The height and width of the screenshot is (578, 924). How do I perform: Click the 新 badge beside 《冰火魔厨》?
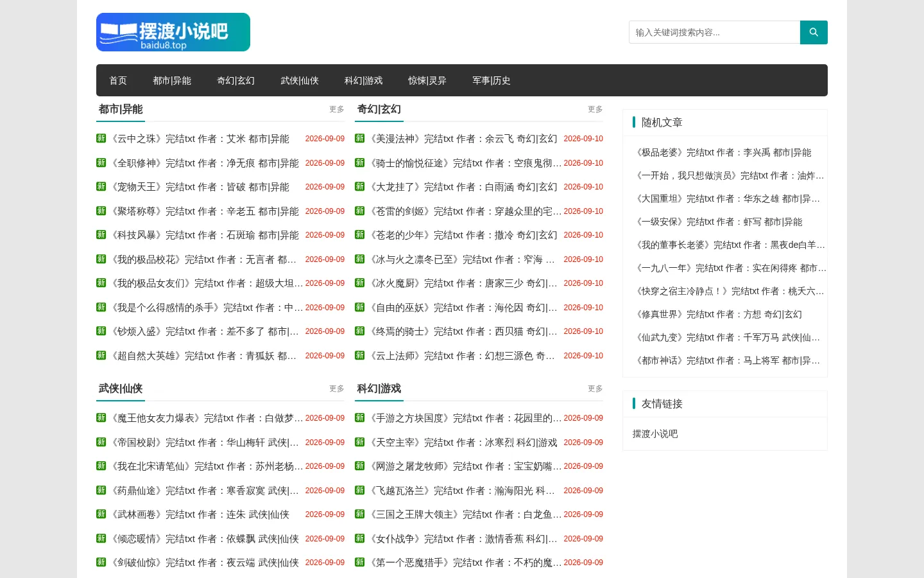(360, 283)
